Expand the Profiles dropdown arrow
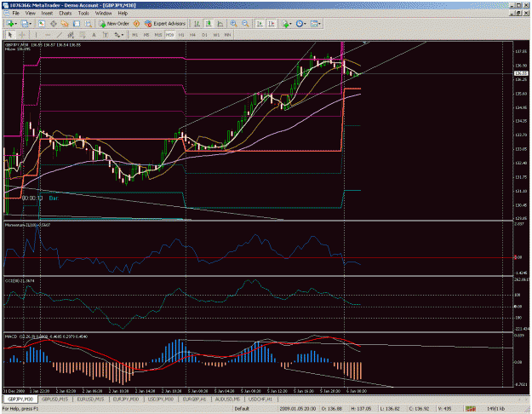This screenshot has height=414, width=532. pyautogui.click(x=30, y=24)
